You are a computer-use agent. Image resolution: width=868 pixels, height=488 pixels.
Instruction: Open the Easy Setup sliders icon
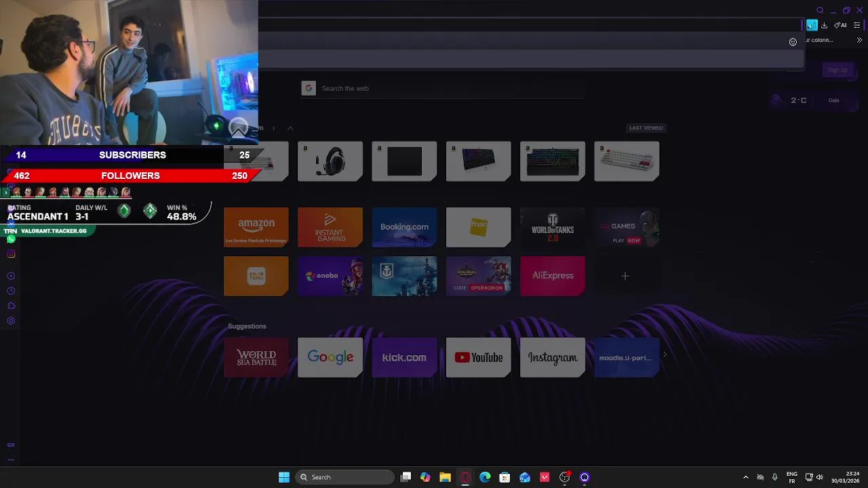(856, 25)
